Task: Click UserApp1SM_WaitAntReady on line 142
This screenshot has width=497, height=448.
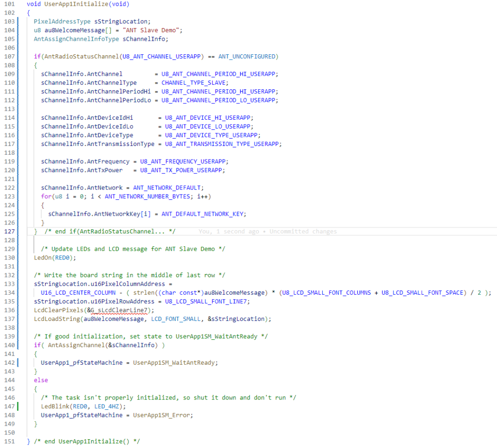Action: (x=174, y=363)
